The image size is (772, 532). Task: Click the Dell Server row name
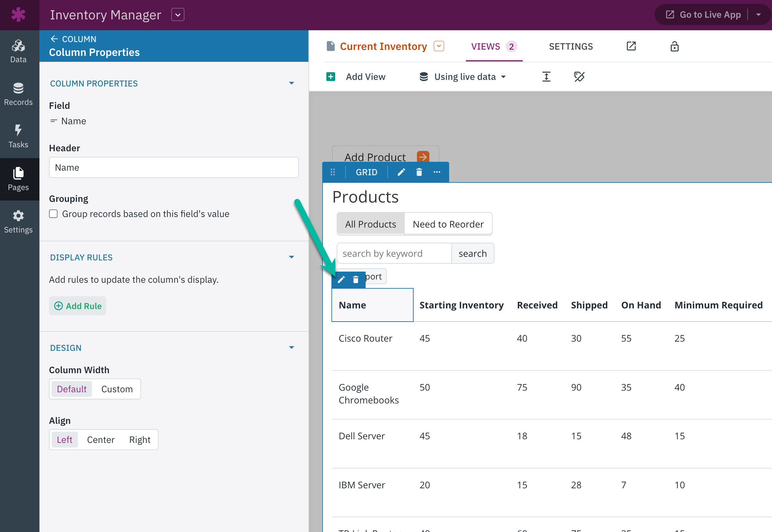coord(362,436)
